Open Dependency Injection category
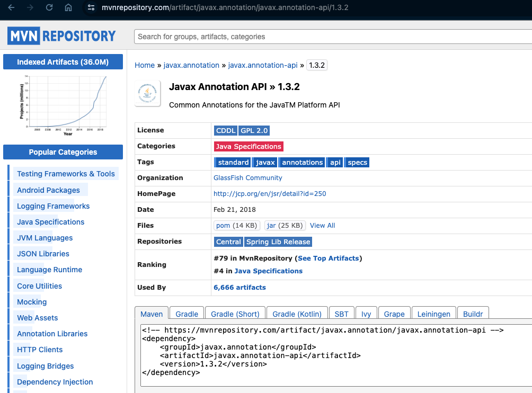The width and height of the screenshot is (532, 393). coord(55,382)
